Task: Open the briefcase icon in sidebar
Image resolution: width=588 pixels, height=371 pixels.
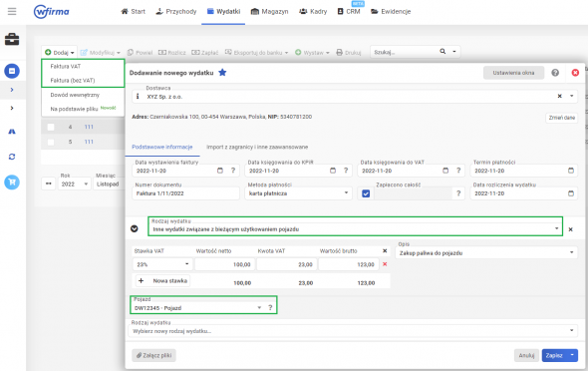Action: tap(12, 39)
